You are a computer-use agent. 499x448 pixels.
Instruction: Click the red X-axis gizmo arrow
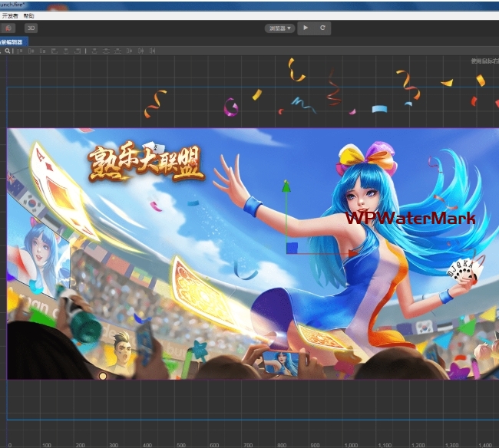352,253
